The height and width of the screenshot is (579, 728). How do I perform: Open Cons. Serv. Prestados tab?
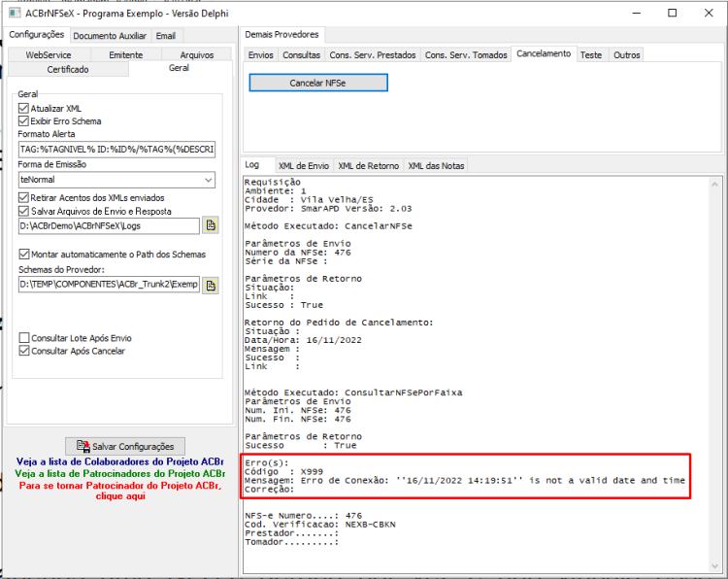click(x=373, y=54)
